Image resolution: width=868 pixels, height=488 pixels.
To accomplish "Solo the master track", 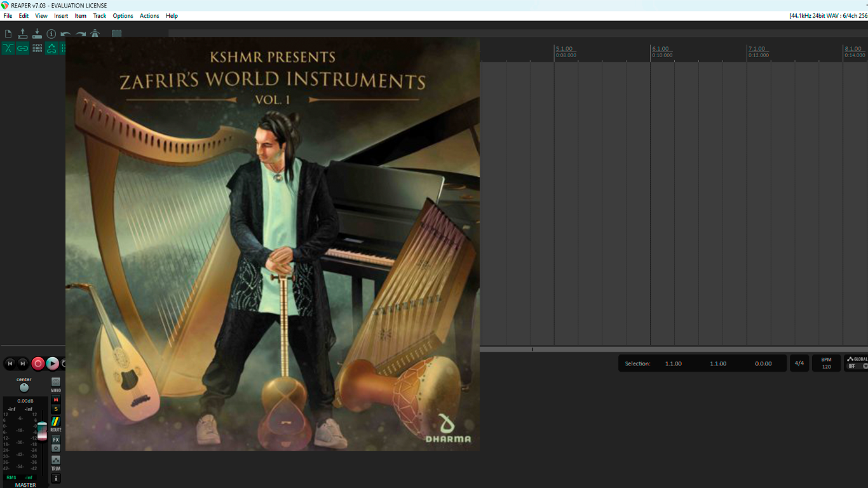I will coord(56,409).
